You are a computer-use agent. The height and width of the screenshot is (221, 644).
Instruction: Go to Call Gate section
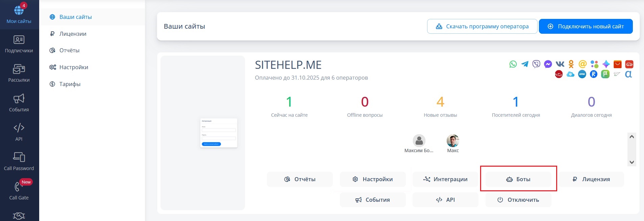coord(19,191)
